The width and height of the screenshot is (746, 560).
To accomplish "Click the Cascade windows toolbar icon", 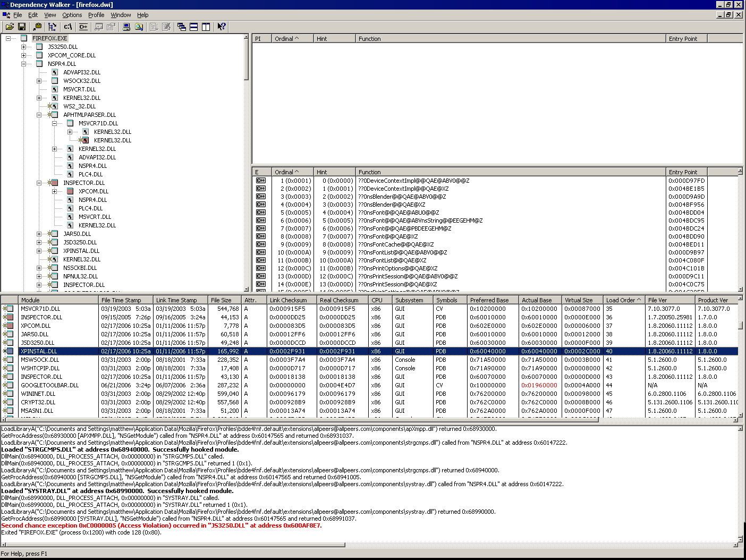I will 182,27.
